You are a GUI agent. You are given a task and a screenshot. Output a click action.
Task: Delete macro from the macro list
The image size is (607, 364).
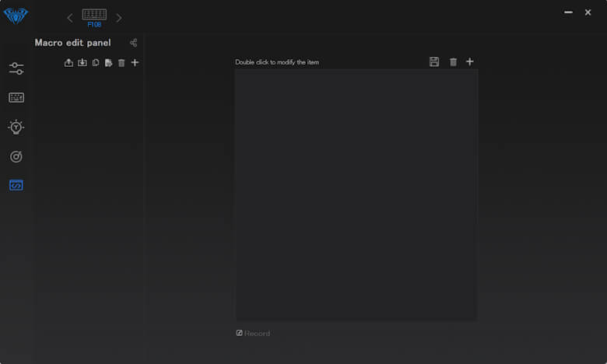(x=121, y=63)
